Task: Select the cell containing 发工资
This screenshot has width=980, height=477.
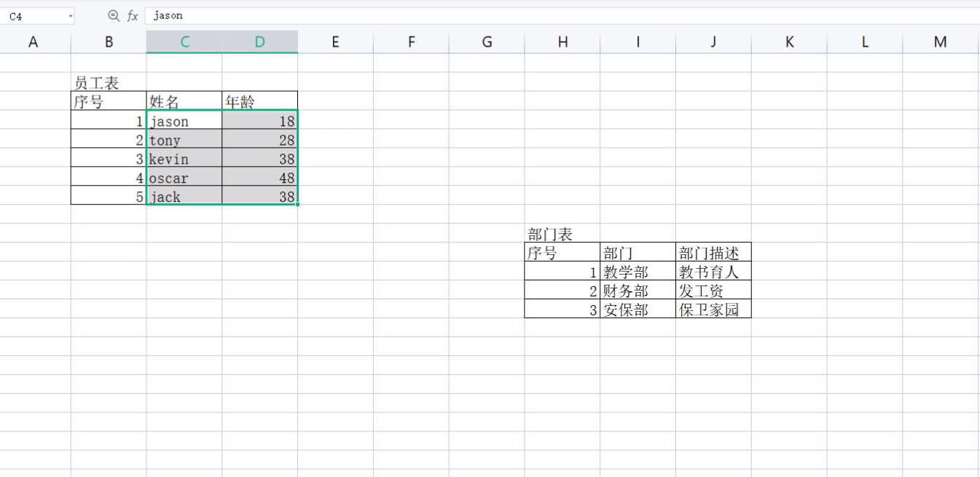Action: click(713, 291)
